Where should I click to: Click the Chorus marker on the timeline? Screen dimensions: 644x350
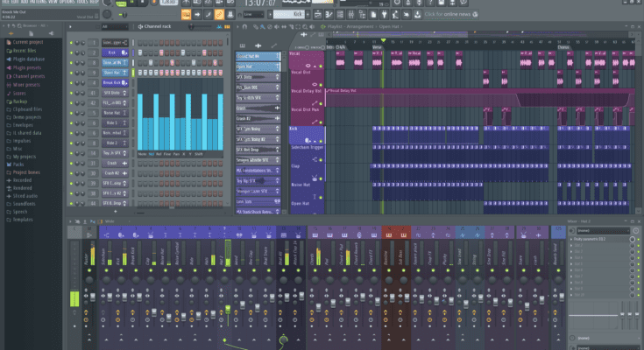click(563, 46)
